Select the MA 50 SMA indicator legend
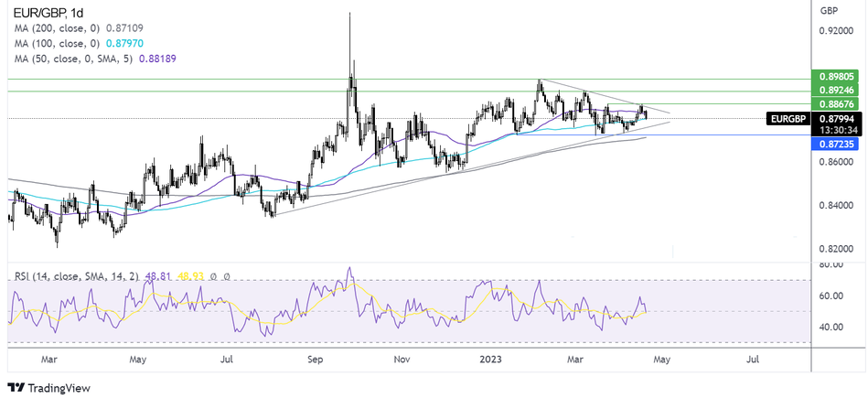The height and width of the screenshot is (398, 868). tap(95, 59)
